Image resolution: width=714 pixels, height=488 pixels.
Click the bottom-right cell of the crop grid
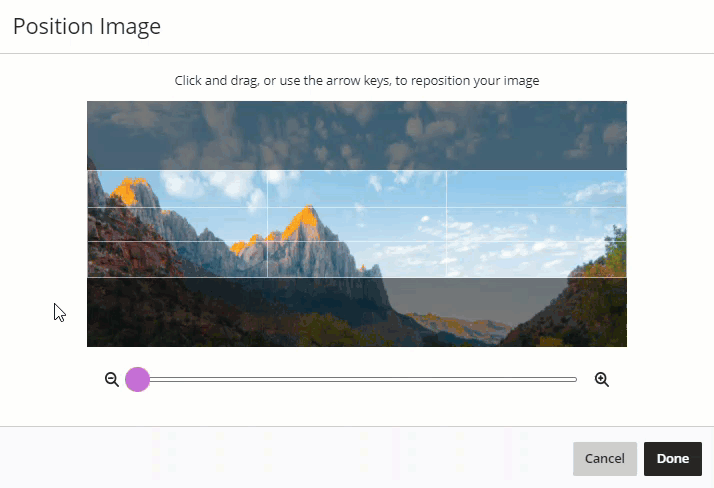536,259
